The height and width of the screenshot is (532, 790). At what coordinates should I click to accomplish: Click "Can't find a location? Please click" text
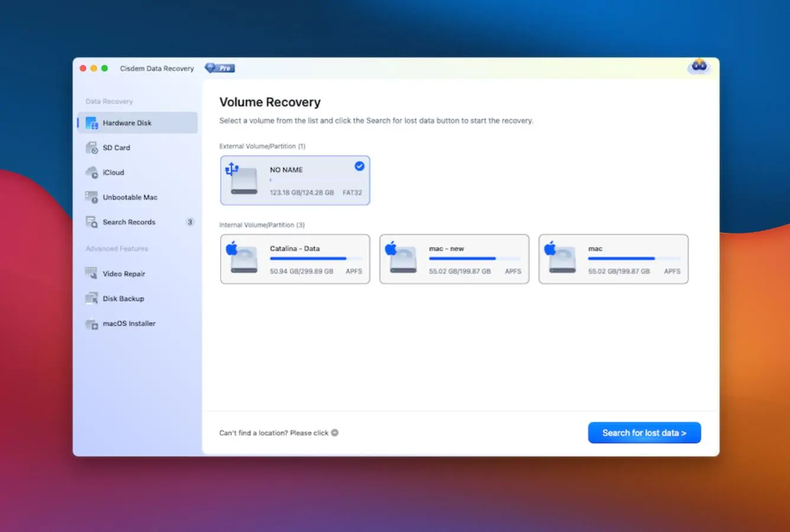click(x=274, y=433)
